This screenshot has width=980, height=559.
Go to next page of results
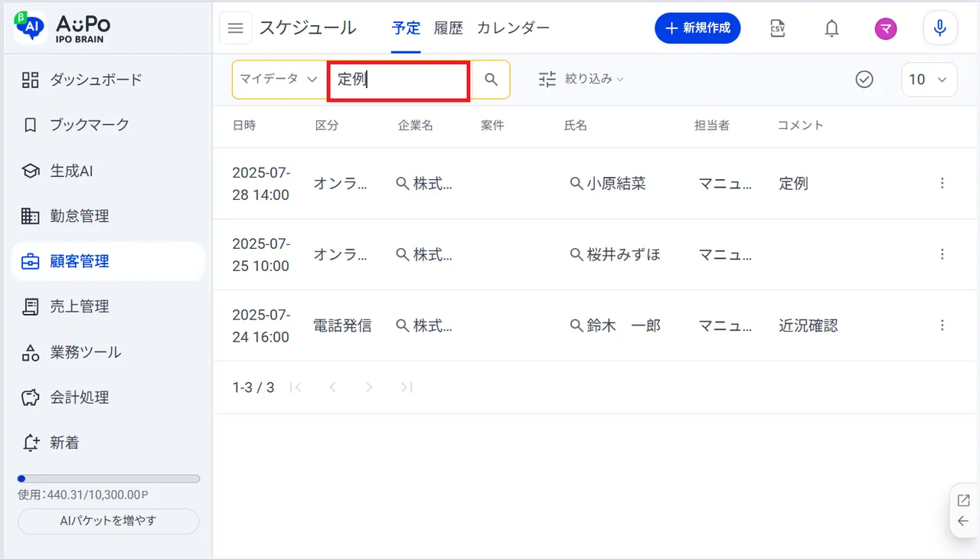click(x=369, y=387)
